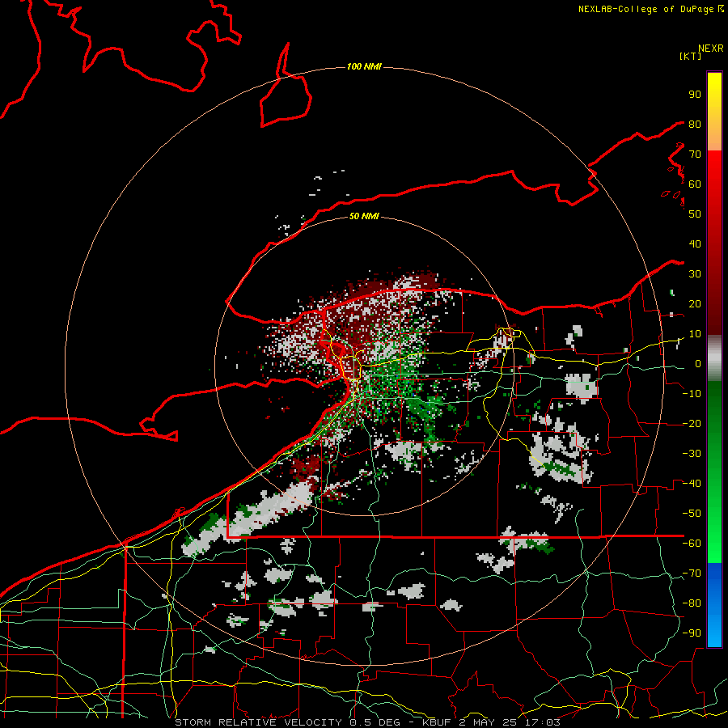Click the 40 knot scale label
Image resolution: width=728 pixels, height=728 pixels.
[x=695, y=243]
